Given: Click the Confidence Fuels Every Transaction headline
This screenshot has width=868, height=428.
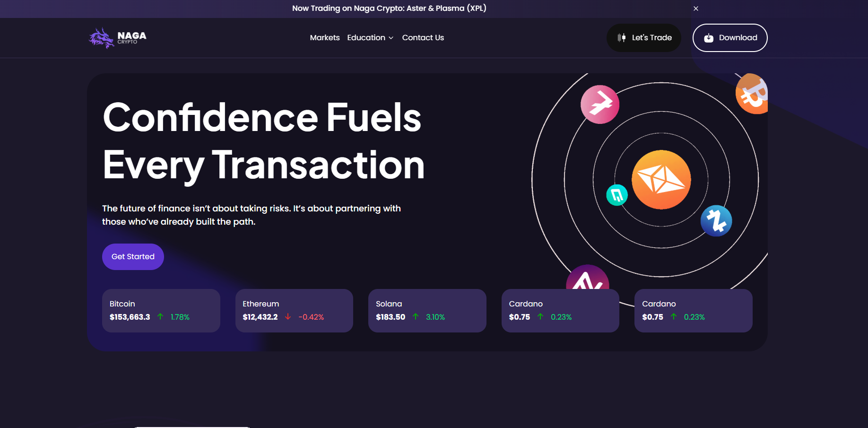Looking at the screenshot, I should click(264, 141).
